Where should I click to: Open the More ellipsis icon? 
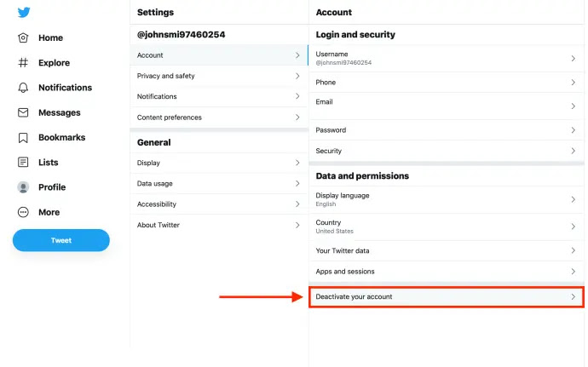(x=23, y=212)
